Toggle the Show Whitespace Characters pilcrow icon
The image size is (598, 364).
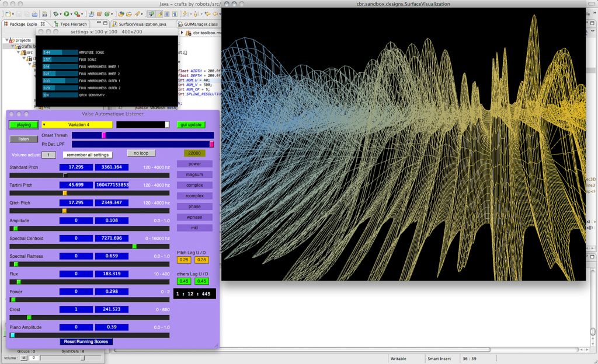click(175, 14)
